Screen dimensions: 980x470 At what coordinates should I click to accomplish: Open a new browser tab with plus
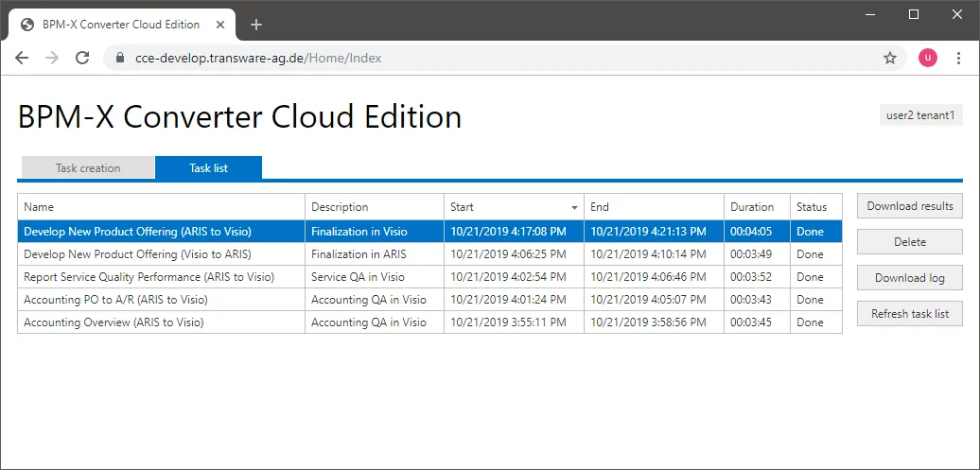(x=256, y=25)
